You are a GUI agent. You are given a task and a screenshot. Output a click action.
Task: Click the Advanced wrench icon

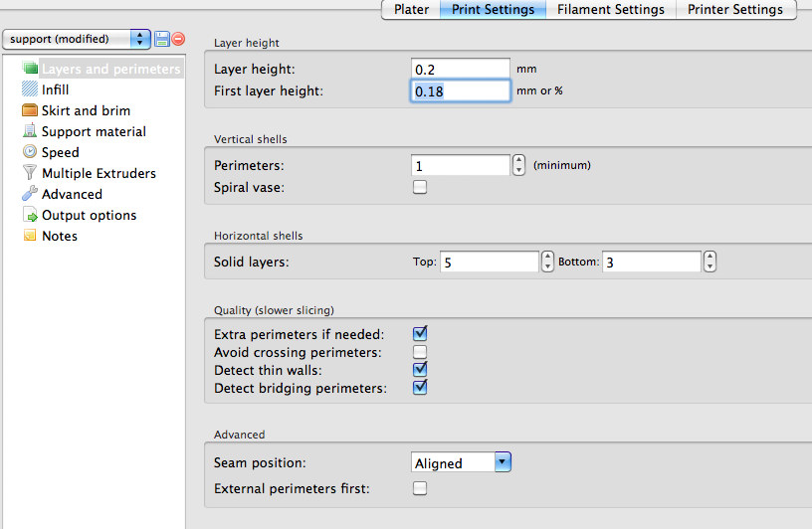[30, 193]
